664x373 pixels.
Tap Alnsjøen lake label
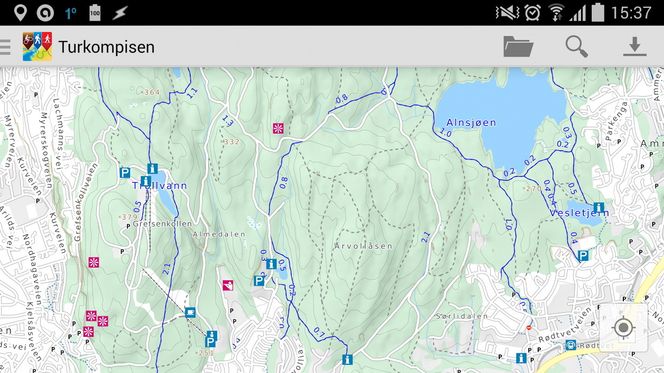click(471, 122)
